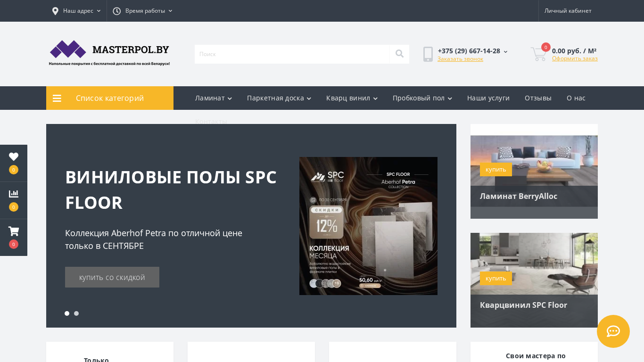Open Кварцвинил SPC Floor banner title
The height and width of the screenshot is (362, 644).
click(523, 305)
